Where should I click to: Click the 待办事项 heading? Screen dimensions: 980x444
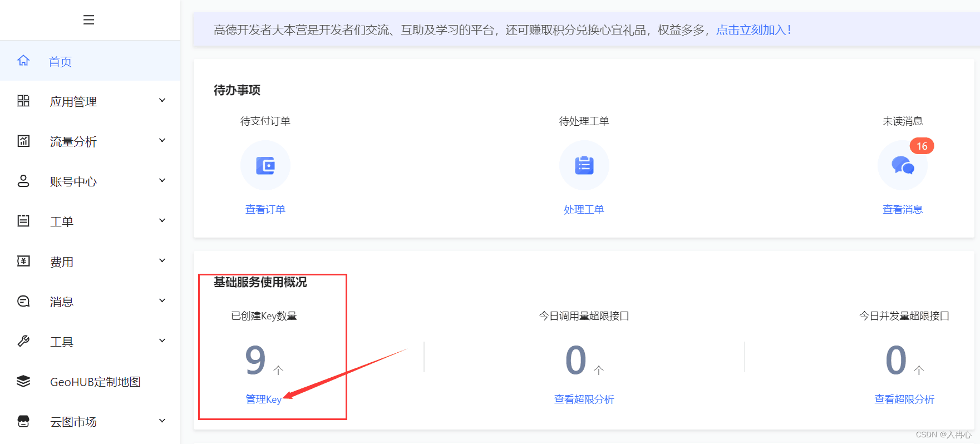pyautogui.click(x=237, y=90)
